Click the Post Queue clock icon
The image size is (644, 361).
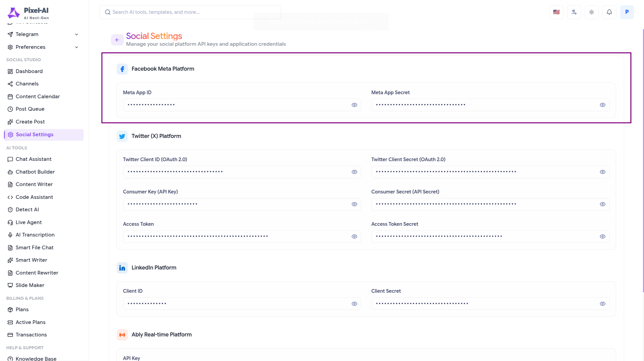[x=10, y=109]
